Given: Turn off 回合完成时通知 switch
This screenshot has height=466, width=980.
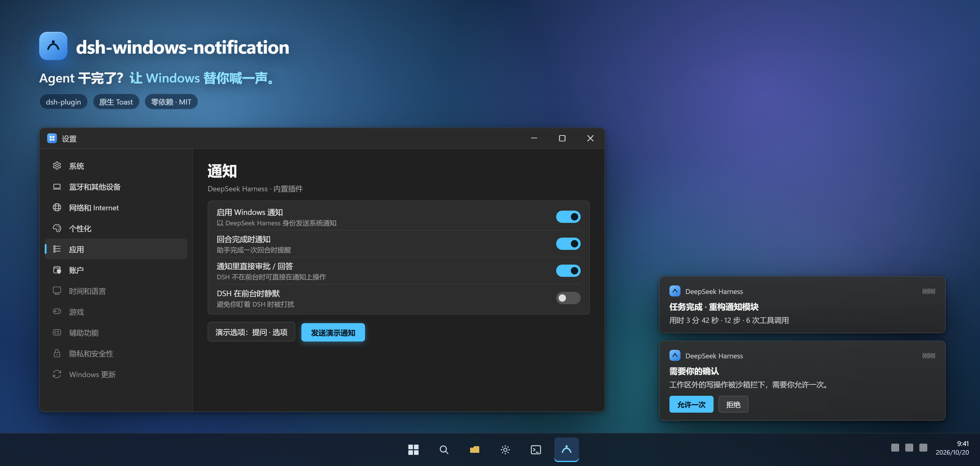Looking at the screenshot, I should 568,244.
